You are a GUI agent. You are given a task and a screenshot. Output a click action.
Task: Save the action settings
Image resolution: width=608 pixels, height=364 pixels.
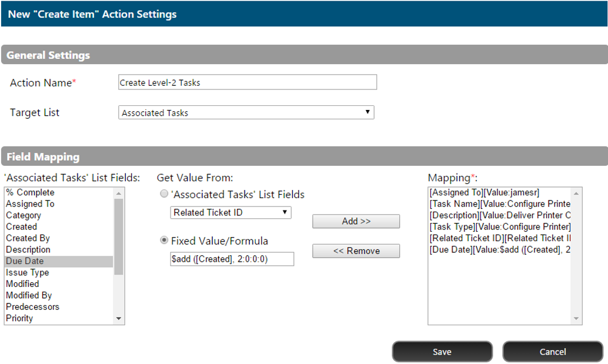coord(442,352)
